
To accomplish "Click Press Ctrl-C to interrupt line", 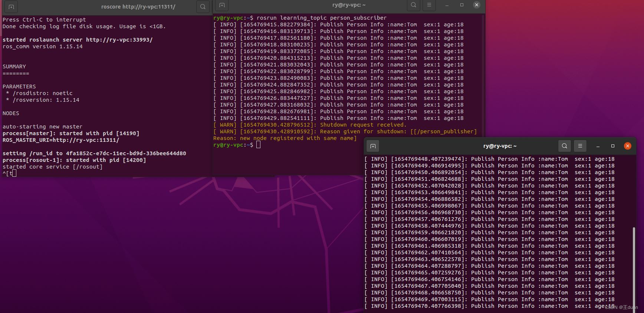I will 44,20.
